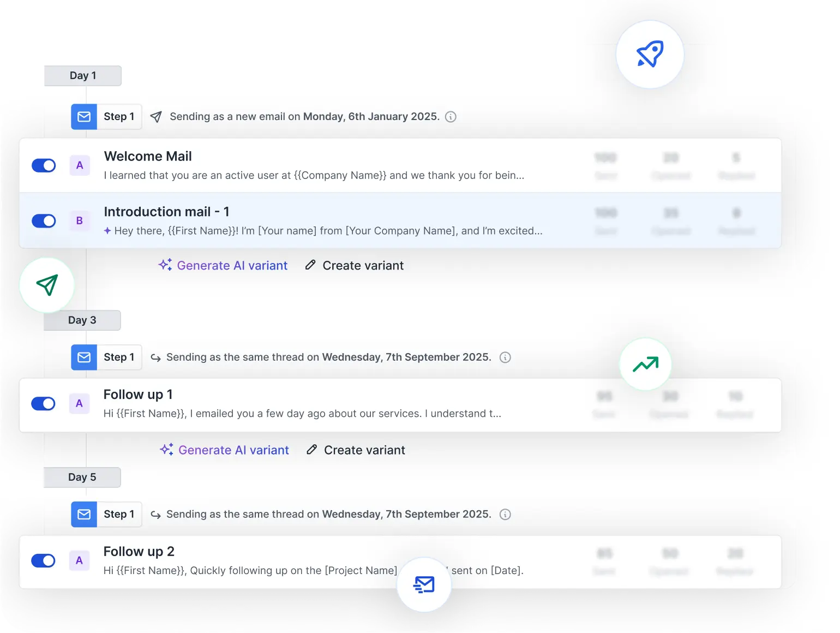Select the paper plane send icon

click(46, 284)
